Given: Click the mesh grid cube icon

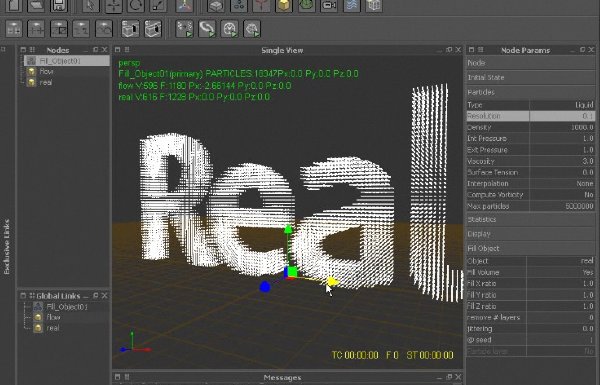Looking at the screenshot, I should pos(374,5).
